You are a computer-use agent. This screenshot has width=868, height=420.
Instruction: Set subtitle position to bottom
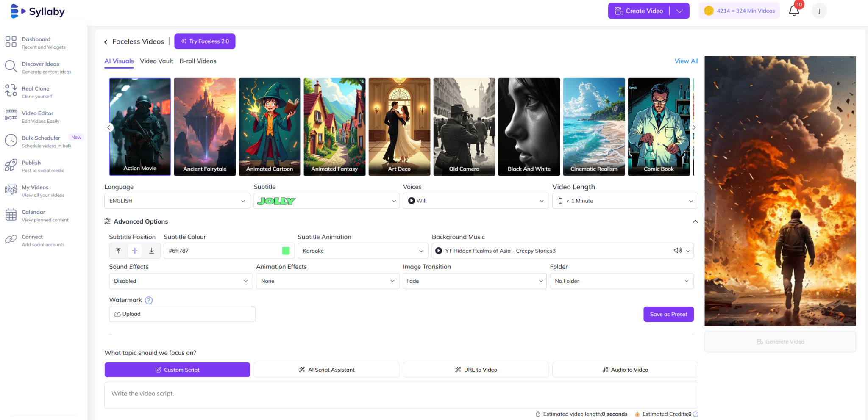click(x=151, y=251)
